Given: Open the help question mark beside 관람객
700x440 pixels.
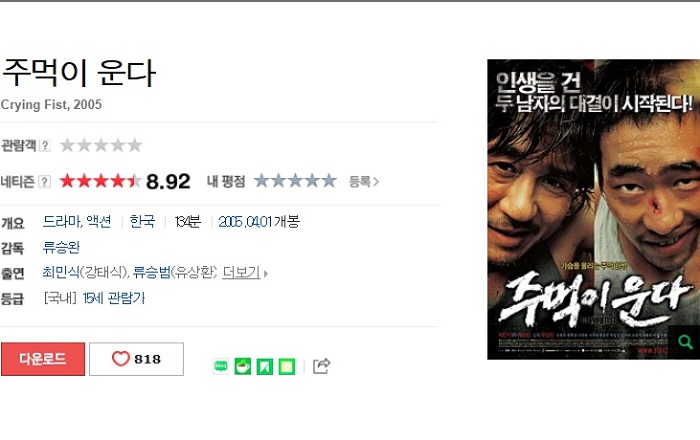Looking at the screenshot, I should coord(45,145).
